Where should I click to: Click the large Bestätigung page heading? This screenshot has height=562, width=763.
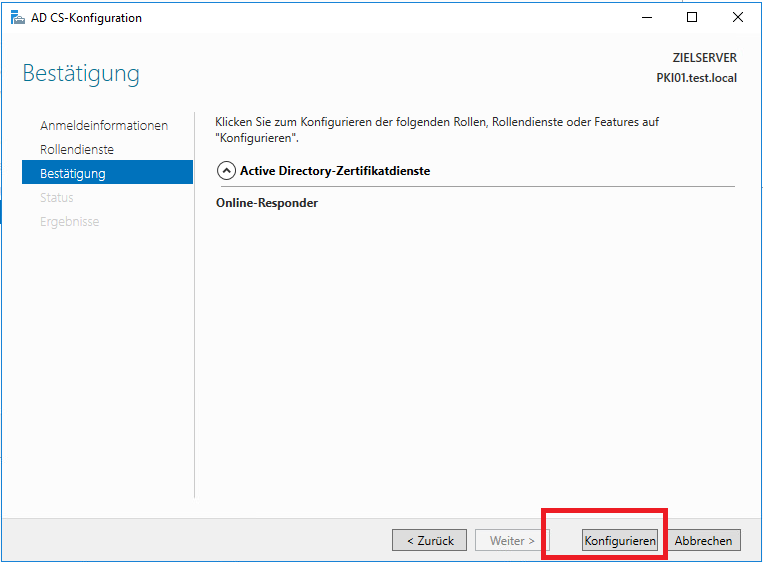[x=81, y=74]
